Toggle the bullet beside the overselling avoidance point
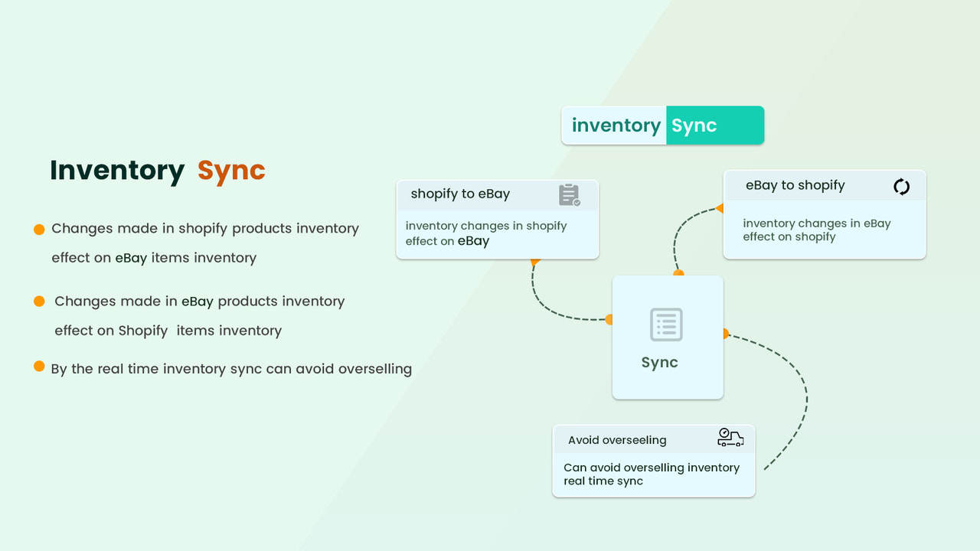The width and height of the screenshot is (980, 551). (38, 366)
